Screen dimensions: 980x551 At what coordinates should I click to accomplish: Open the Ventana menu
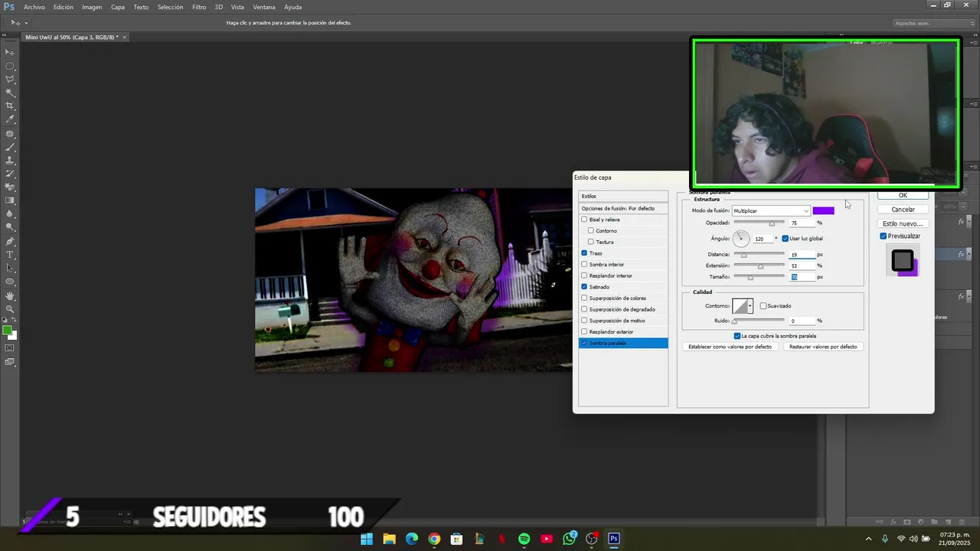pyautogui.click(x=263, y=7)
